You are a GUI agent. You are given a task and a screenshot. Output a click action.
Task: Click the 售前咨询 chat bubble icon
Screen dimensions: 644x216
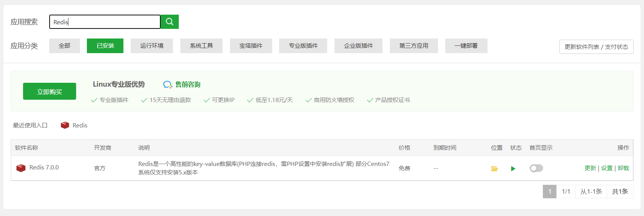pyautogui.click(x=168, y=85)
